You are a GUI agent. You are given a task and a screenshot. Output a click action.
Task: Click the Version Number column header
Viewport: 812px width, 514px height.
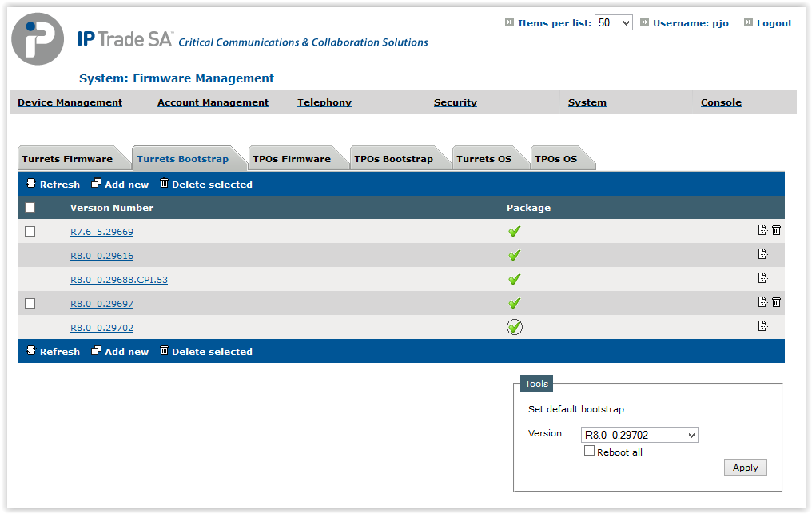[112, 208]
